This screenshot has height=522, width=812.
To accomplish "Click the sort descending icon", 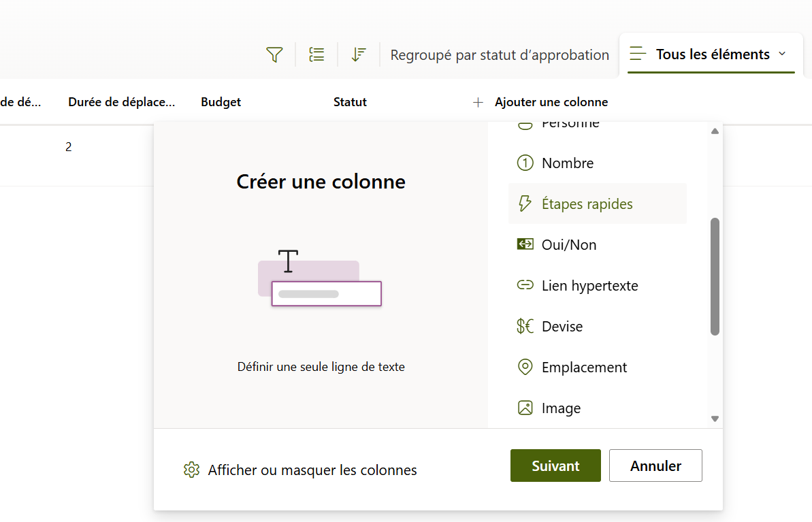I will click(x=359, y=55).
